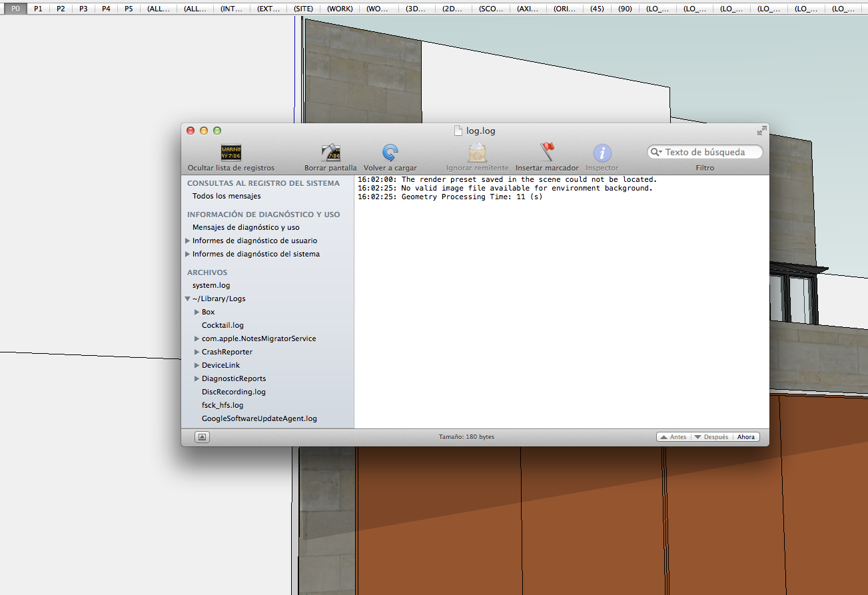Enter full screen with the arrows icon
This screenshot has height=595, width=868.
click(x=761, y=131)
